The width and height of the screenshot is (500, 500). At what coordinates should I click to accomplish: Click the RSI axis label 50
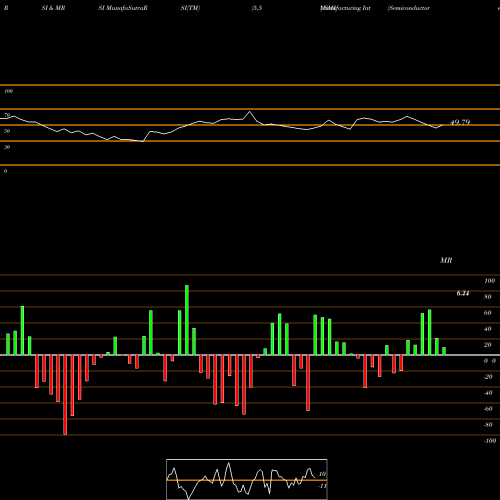click(x=7, y=131)
